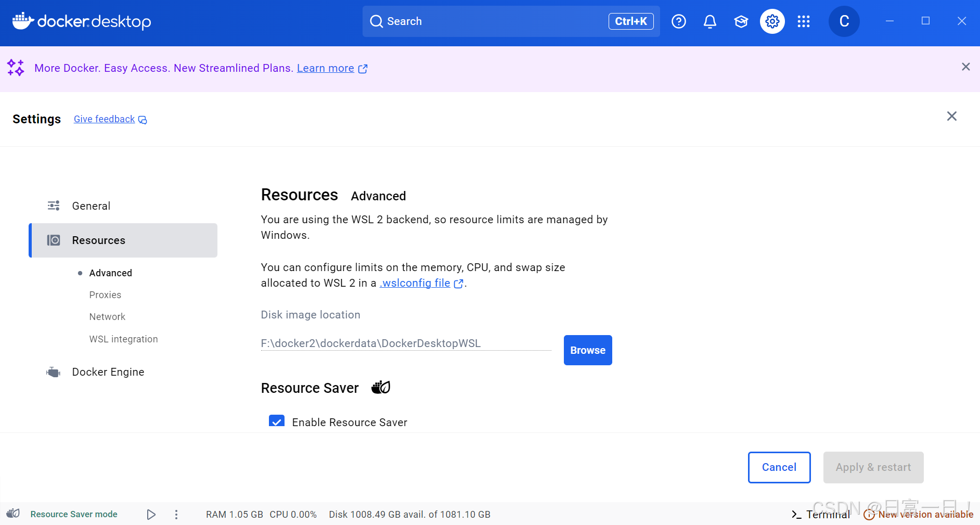980x525 pixels.
Task: Click the New version available notice
Action: [x=925, y=515]
